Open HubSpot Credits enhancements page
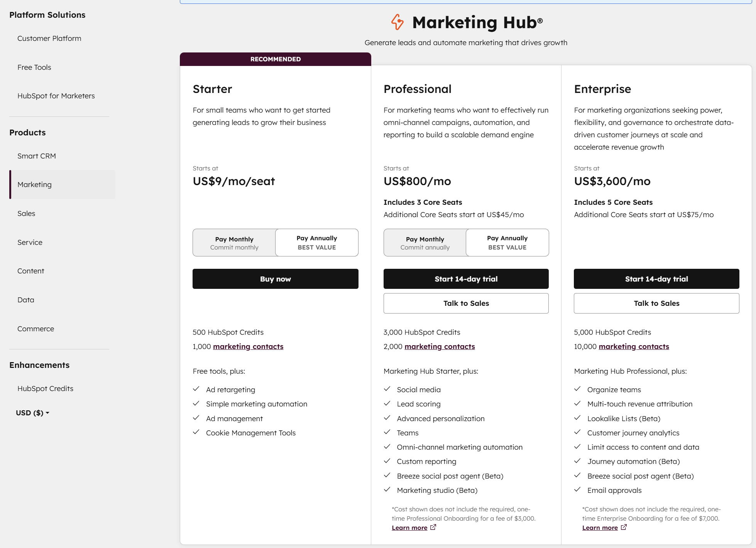This screenshot has width=756, height=548. 45,389
